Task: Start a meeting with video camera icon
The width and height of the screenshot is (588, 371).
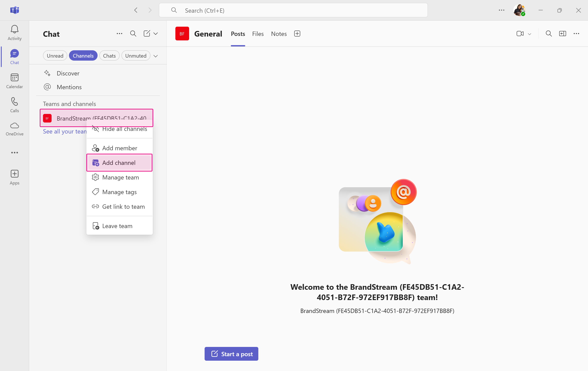Action: (x=520, y=34)
